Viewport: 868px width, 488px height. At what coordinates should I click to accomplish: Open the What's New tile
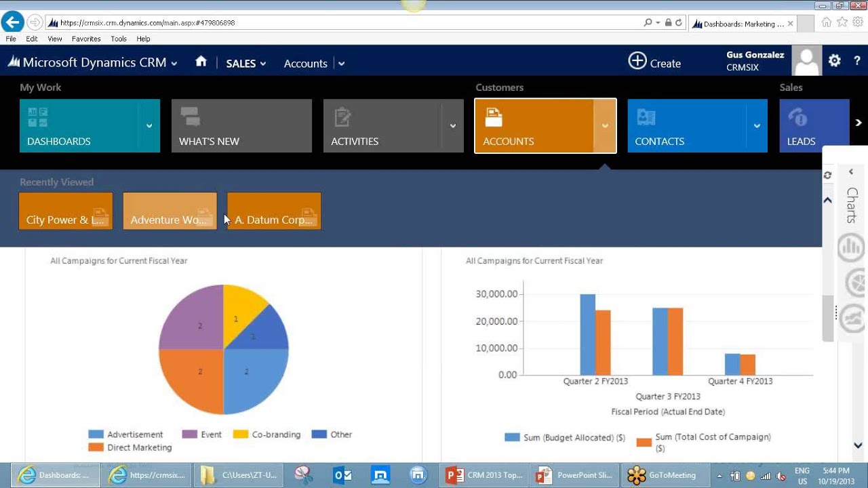tap(241, 126)
